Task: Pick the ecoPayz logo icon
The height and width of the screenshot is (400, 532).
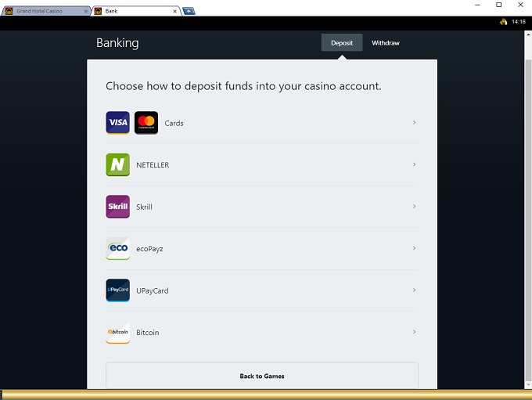Action: pos(117,249)
